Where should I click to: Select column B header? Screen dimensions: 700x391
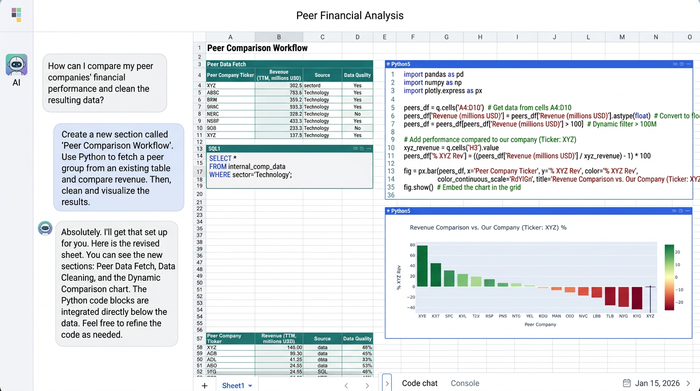[x=279, y=37]
